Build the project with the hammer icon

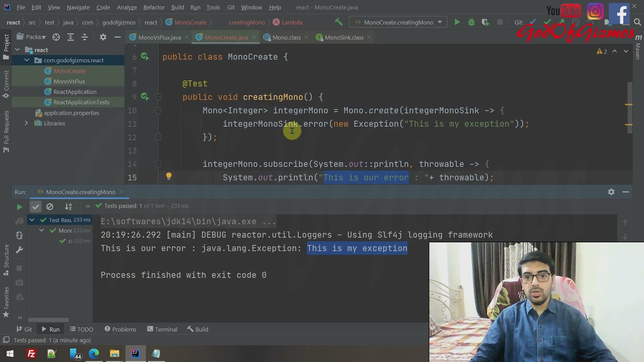pos(339,22)
